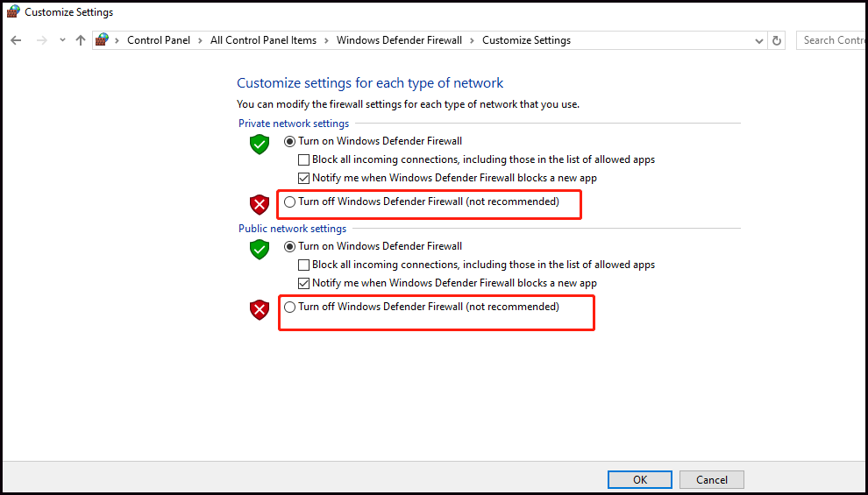The height and width of the screenshot is (495, 868).
Task: Go up one level with Up arrow
Action: pyautogui.click(x=81, y=40)
